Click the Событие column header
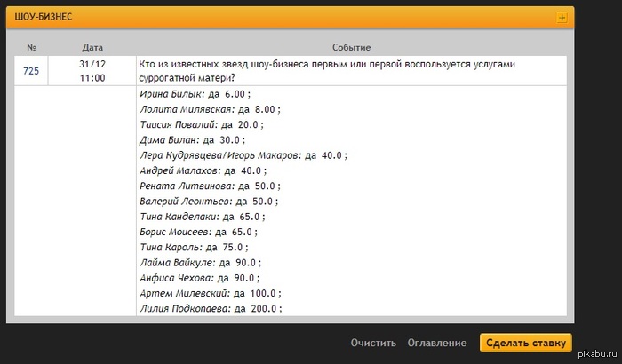622x364 pixels. coord(352,47)
